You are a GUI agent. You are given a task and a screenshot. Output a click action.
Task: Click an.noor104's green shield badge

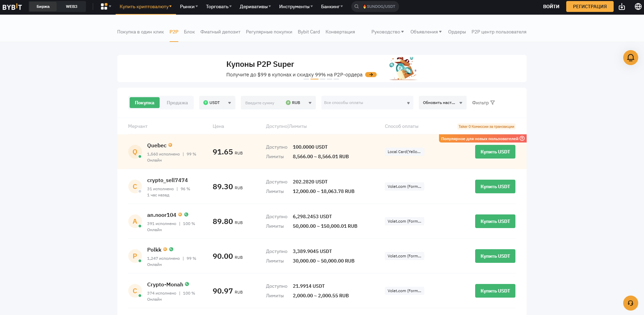point(186,215)
